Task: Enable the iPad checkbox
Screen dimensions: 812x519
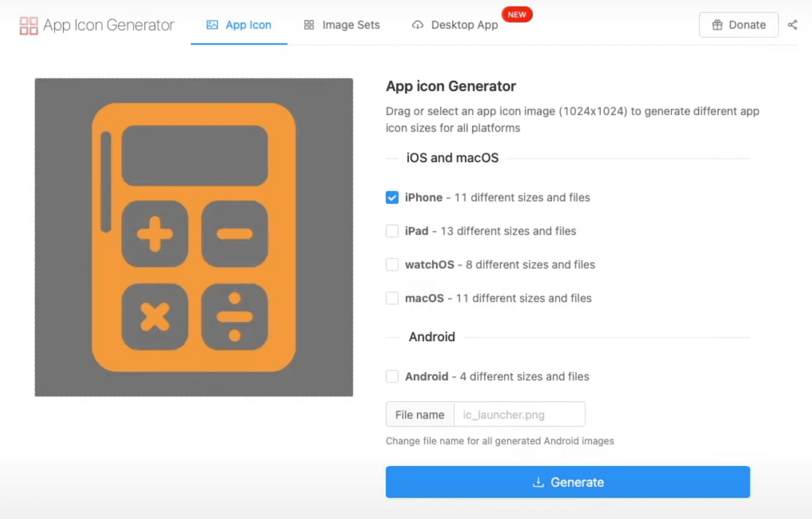Action: [x=392, y=231]
